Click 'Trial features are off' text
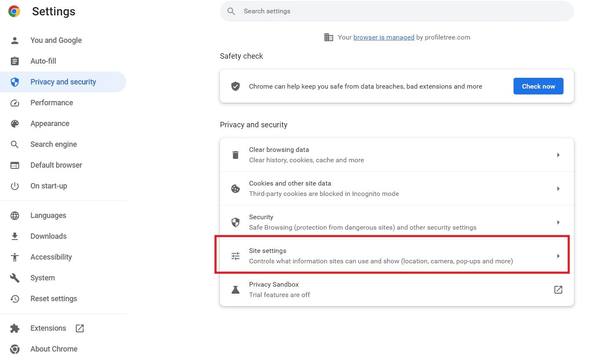 (x=279, y=295)
